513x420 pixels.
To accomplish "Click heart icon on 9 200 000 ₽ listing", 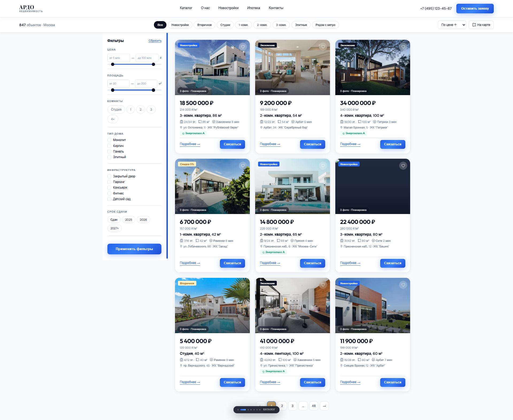I will pyautogui.click(x=323, y=47).
